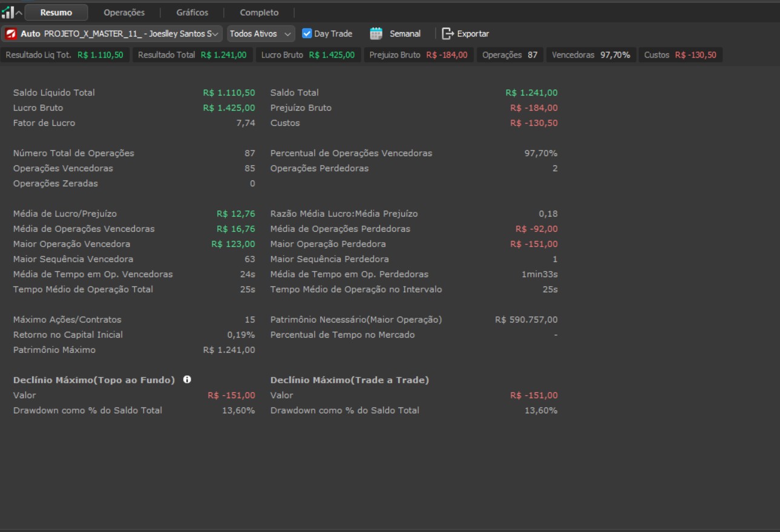Click the Percentual de Operações Vencedoras label
The height and width of the screenshot is (532, 780).
click(x=352, y=153)
